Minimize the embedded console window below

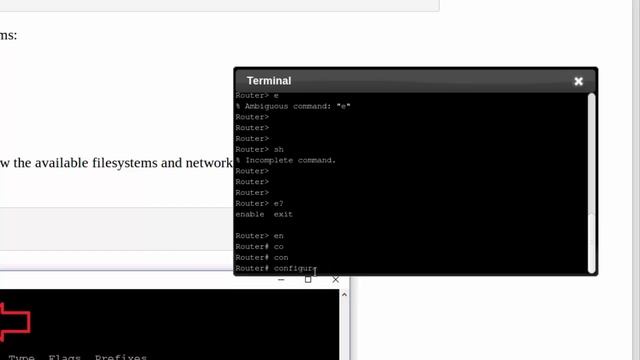pyautogui.click(x=281, y=280)
